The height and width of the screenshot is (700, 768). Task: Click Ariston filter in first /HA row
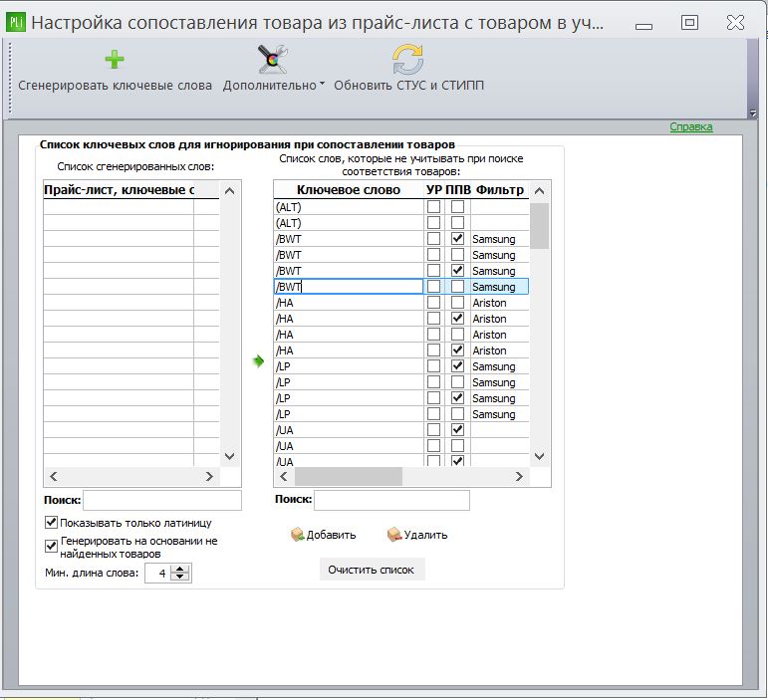500,303
